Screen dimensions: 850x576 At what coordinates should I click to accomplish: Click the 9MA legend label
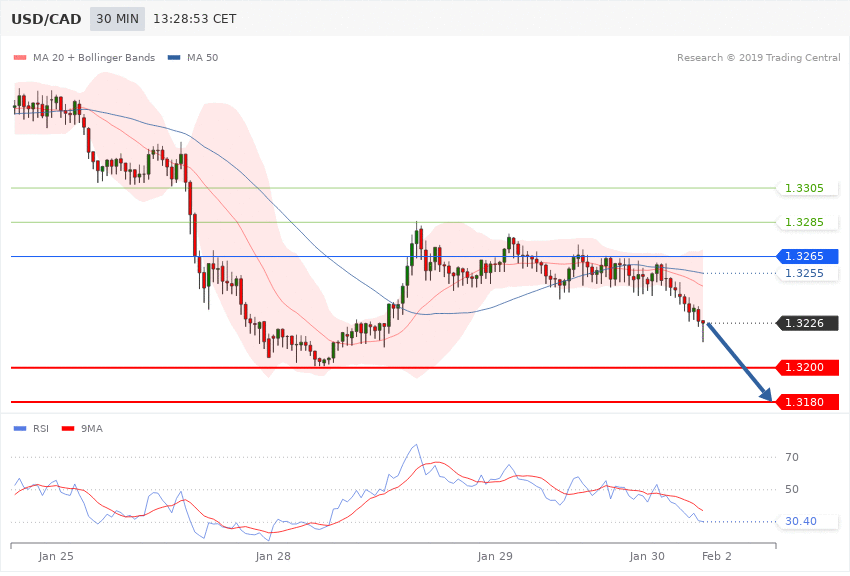92,429
